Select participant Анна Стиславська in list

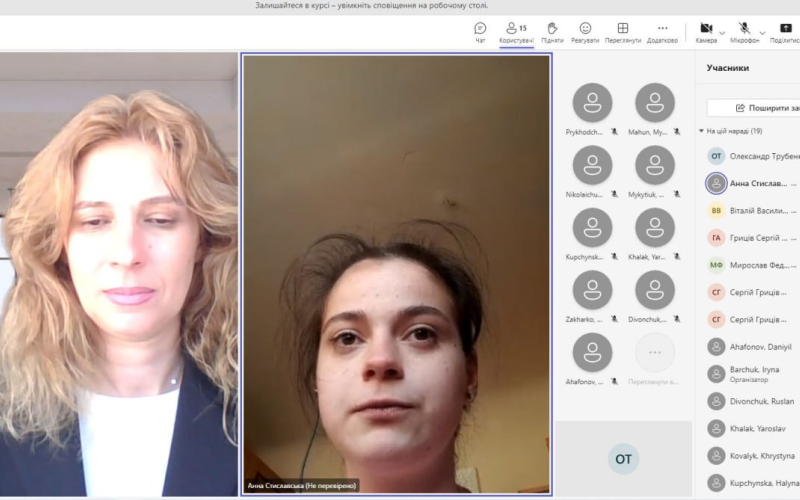coord(753,183)
